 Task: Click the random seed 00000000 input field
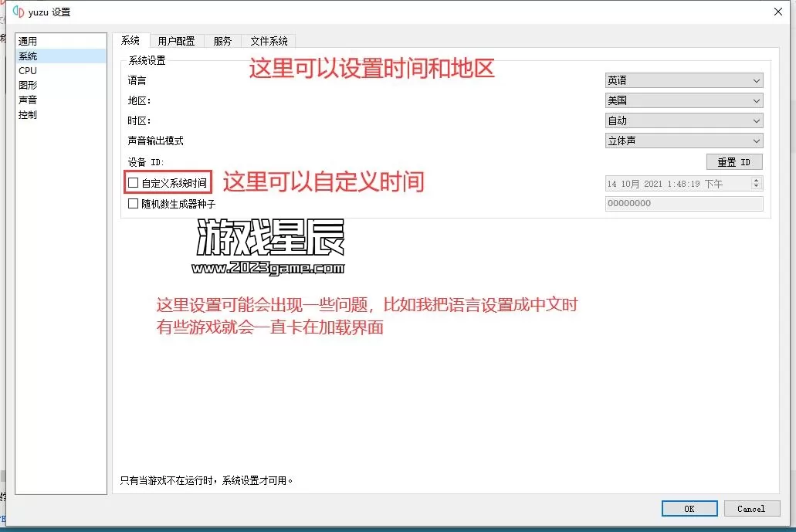click(x=683, y=204)
